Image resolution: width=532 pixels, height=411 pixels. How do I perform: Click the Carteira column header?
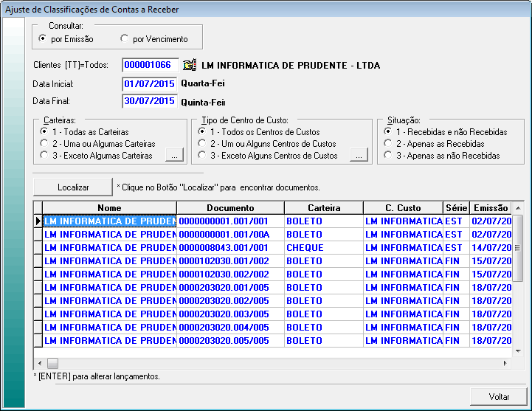tap(324, 208)
